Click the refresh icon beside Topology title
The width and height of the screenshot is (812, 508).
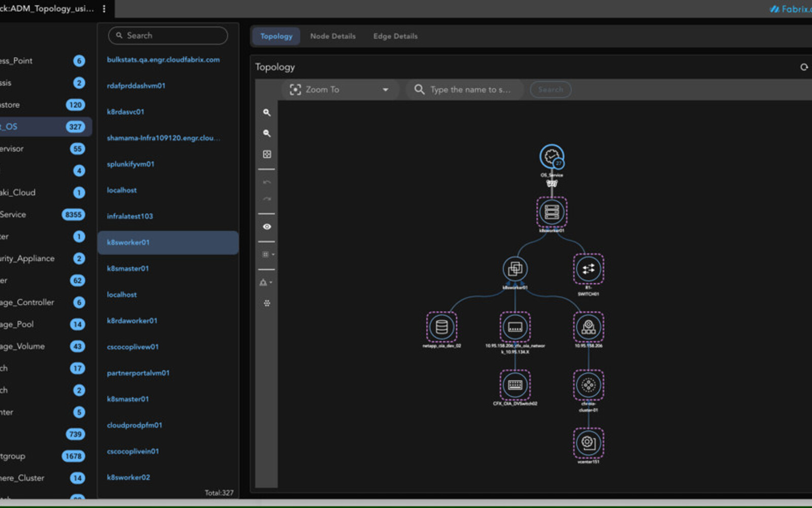pos(804,67)
